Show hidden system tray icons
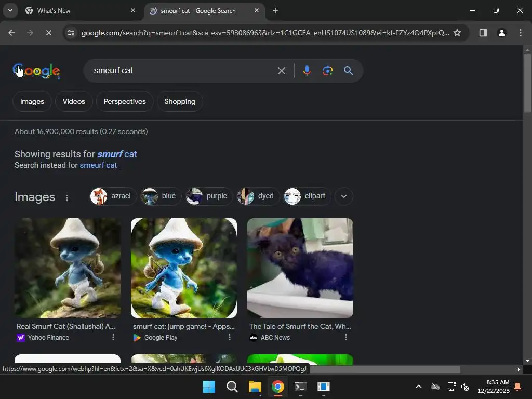The image size is (532, 399). click(x=419, y=387)
